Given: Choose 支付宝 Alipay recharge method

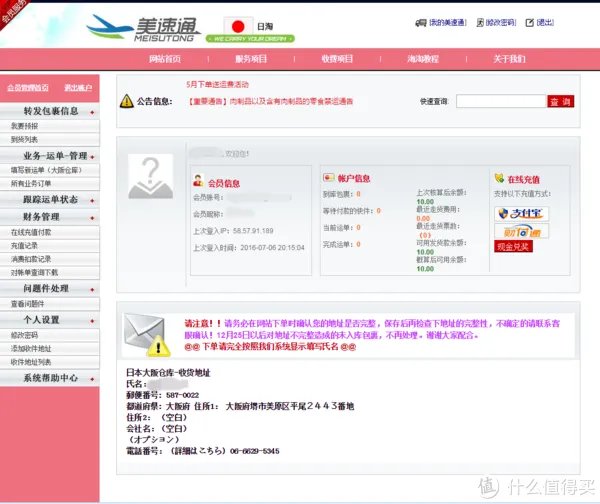Looking at the screenshot, I should (522, 214).
